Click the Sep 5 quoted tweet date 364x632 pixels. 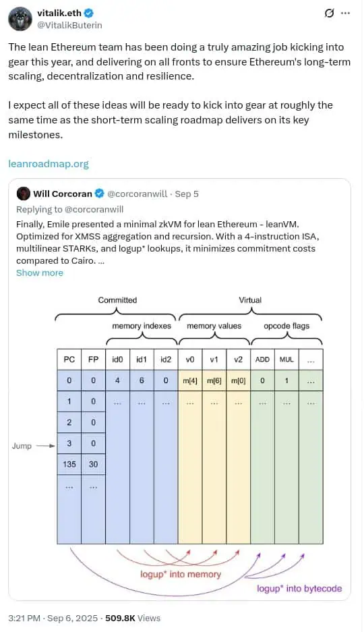pos(187,194)
